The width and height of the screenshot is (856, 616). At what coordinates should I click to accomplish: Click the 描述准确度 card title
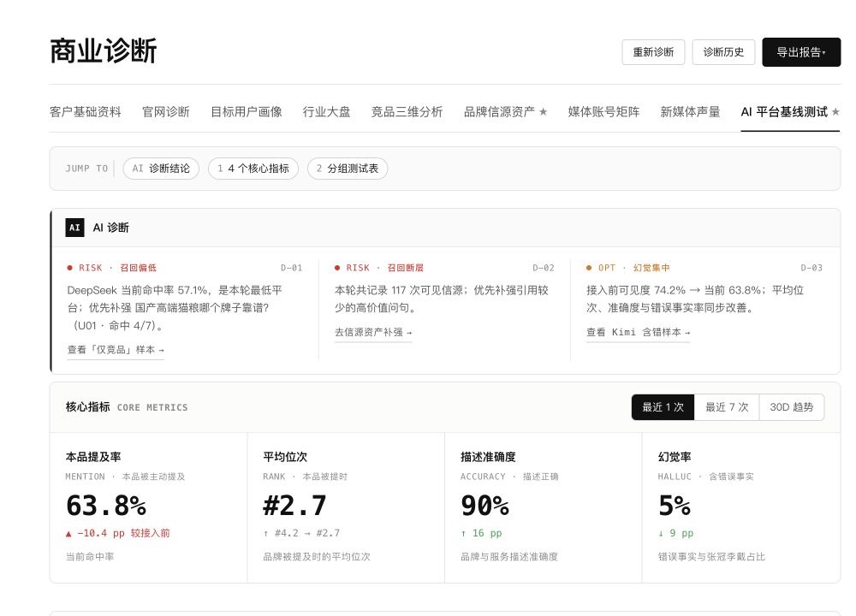[x=488, y=457]
